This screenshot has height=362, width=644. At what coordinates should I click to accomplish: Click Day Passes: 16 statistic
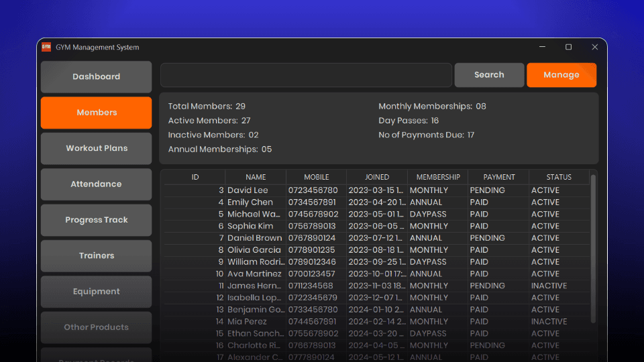[x=409, y=121]
